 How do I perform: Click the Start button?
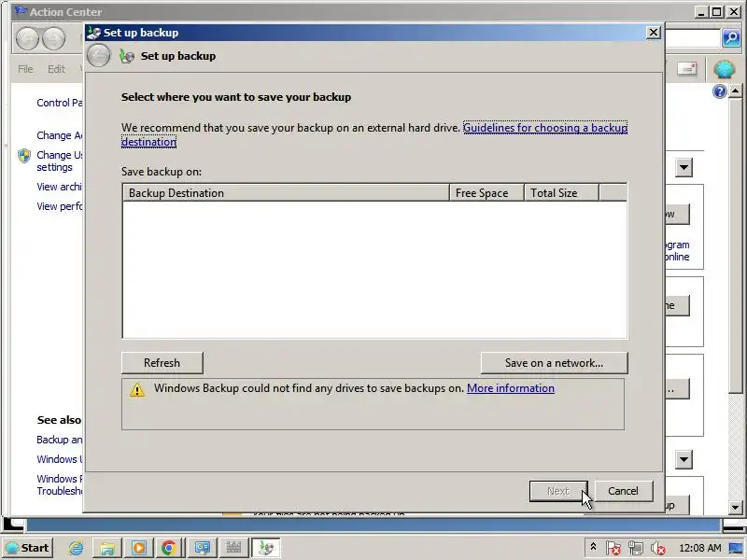(27, 548)
